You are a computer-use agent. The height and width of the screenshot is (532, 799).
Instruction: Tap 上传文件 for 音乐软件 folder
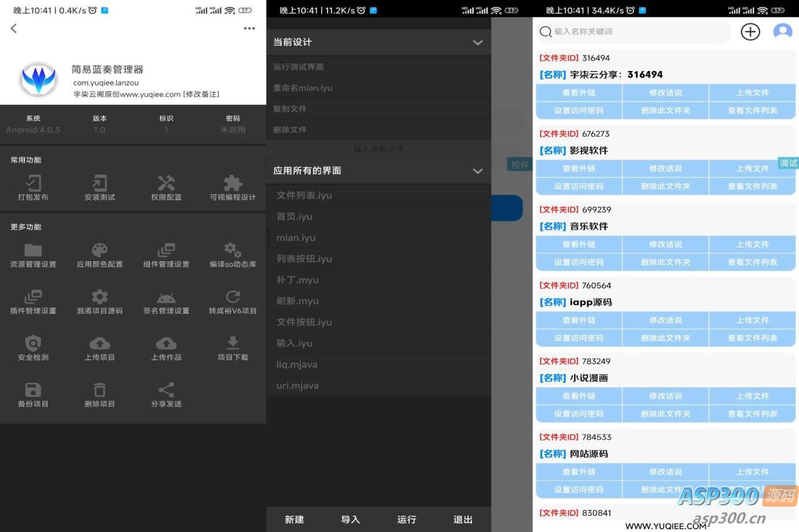pos(753,244)
